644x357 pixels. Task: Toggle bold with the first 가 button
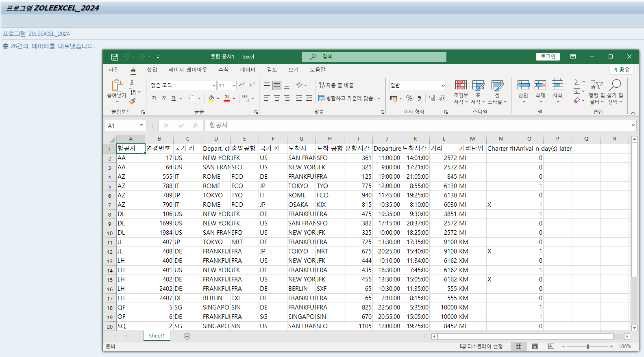[154, 98]
